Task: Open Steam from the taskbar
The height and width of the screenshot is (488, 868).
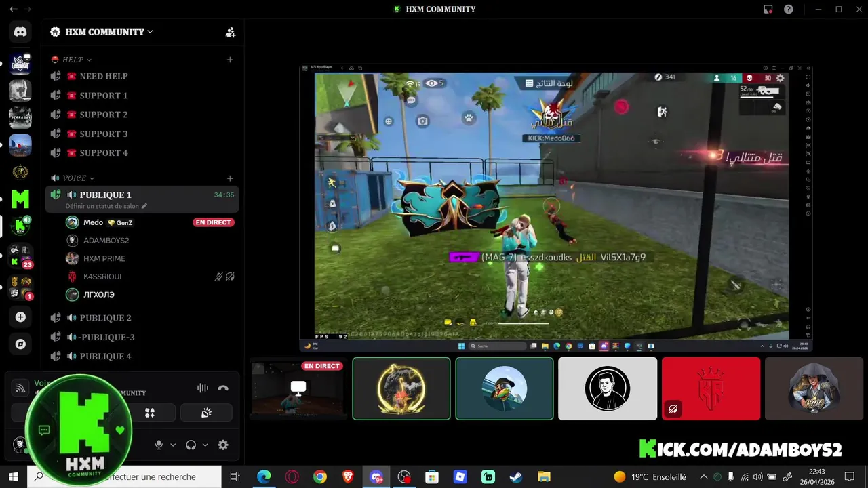Action: [516, 477]
